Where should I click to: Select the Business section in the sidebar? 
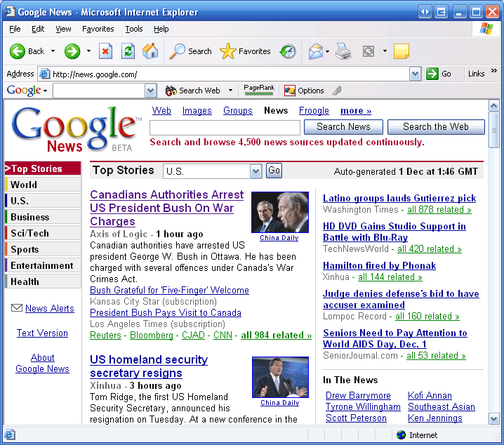[x=43, y=217]
